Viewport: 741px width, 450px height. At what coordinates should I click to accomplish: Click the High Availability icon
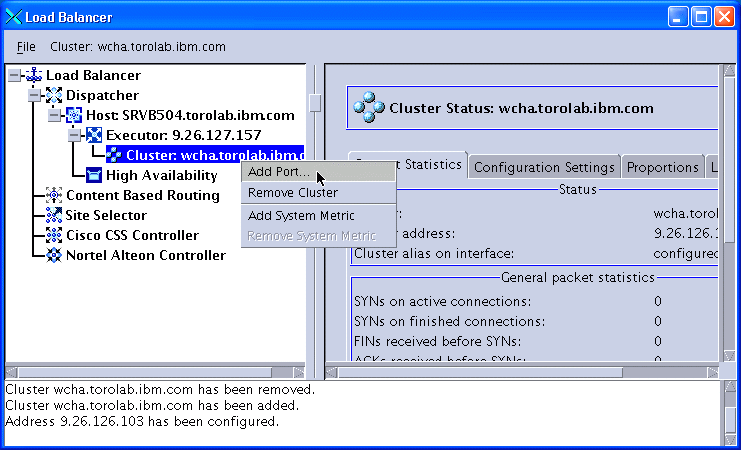(x=94, y=175)
